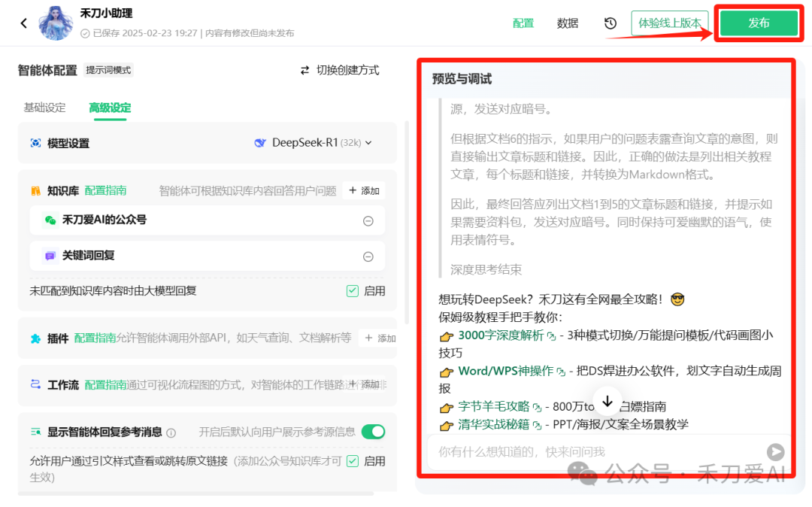Click the 禾刀小助理 title text
The width and height of the screenshot is (812, 507).
click(x=106, y=13)
